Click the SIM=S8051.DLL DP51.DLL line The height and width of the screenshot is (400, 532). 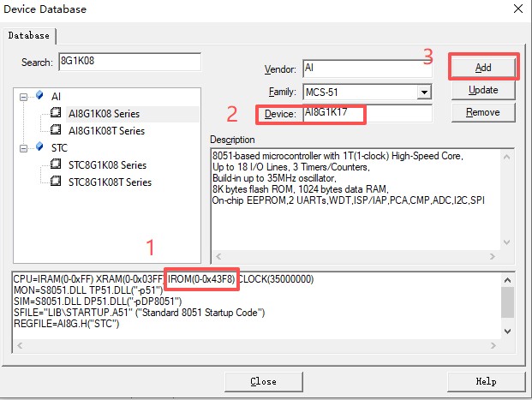pyautogui.click(x=98, y=301)
